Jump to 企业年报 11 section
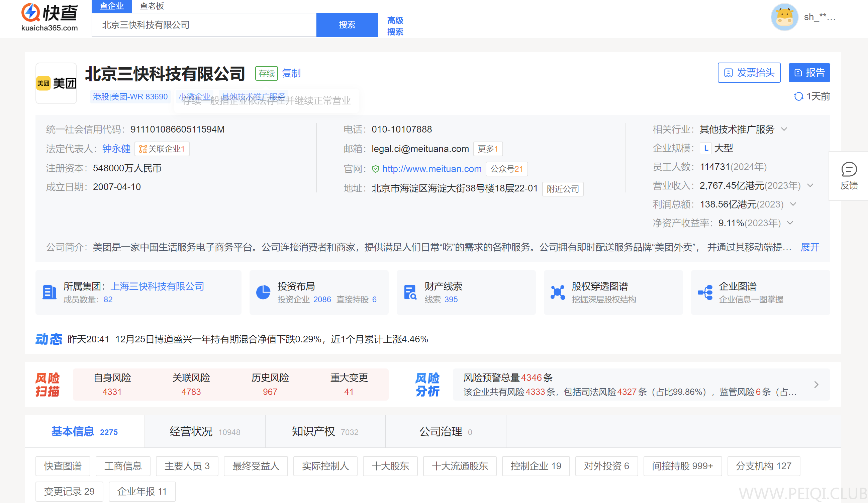This screenshot has width=868, height=503. point(142,491)
